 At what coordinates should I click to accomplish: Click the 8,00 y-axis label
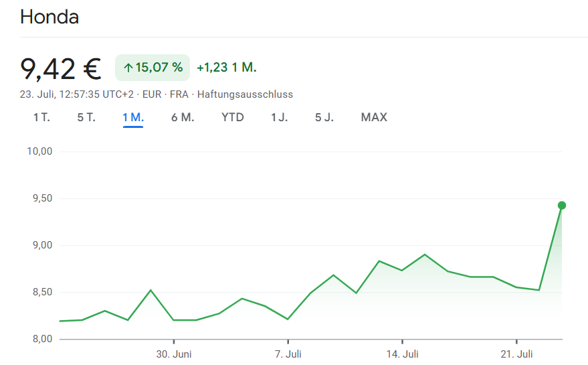42,339
